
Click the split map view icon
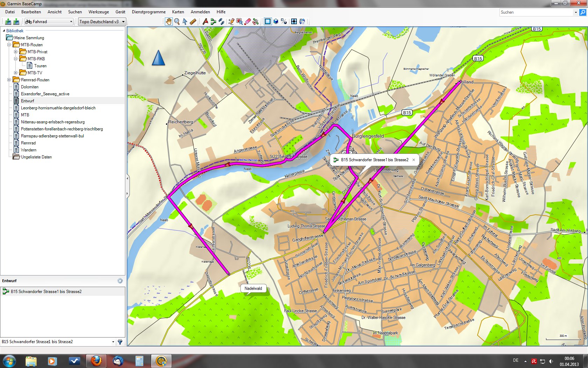click(x=284, y=22)
